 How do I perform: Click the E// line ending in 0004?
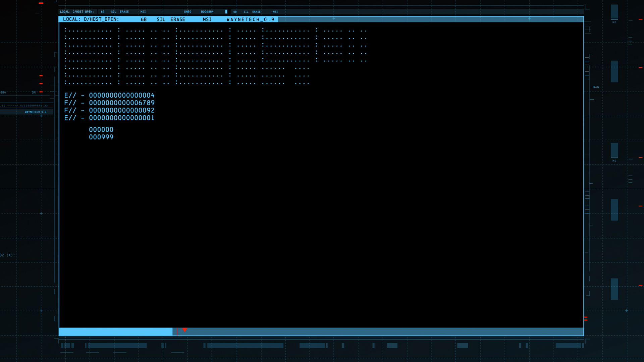[109, 96]
